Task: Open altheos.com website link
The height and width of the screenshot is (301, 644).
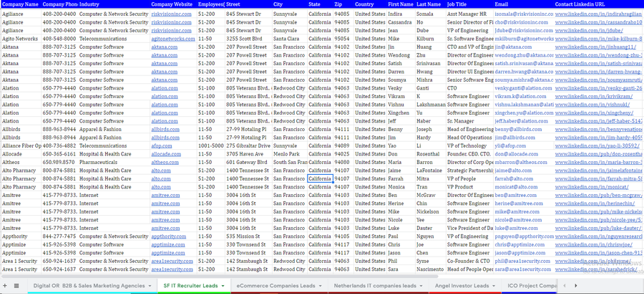Action: click(x=165, y=162)
